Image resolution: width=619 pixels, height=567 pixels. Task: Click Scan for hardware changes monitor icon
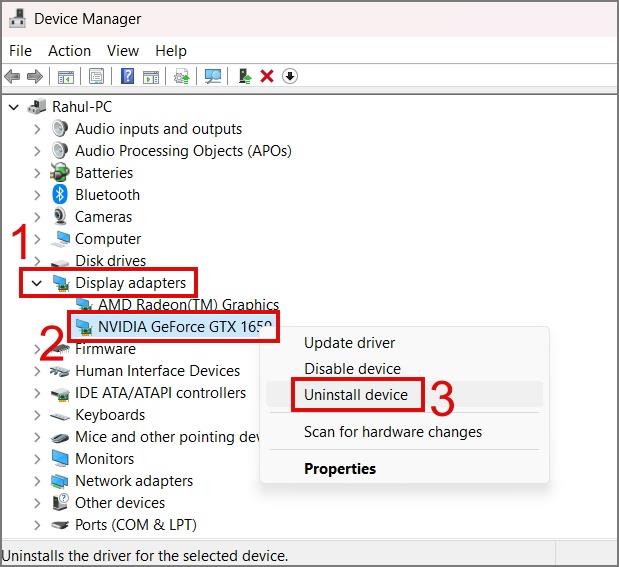tap(213, 76)
